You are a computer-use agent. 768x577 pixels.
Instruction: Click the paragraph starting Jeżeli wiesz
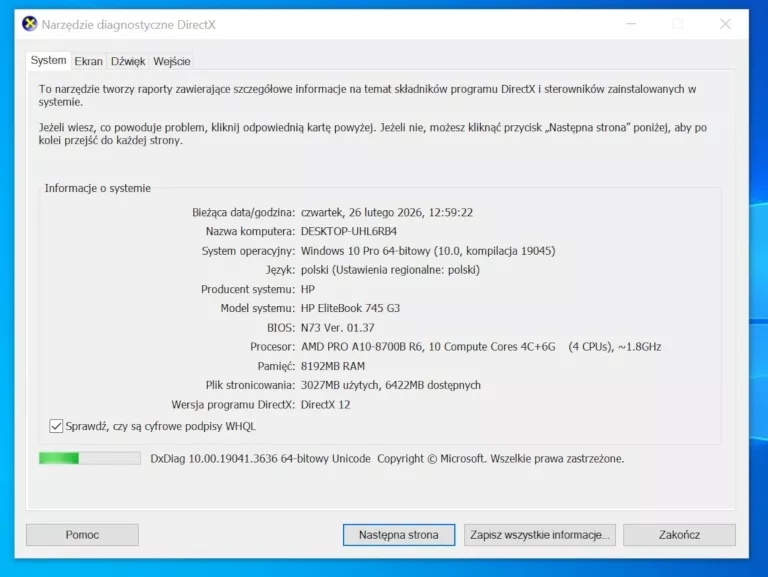373,134
